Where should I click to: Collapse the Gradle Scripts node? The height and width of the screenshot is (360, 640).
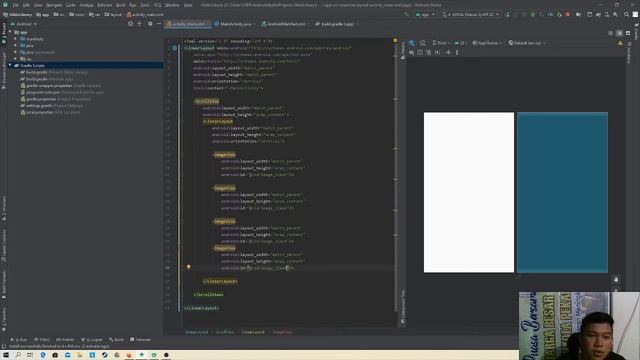pyautogui.click(x=10, y=65)
